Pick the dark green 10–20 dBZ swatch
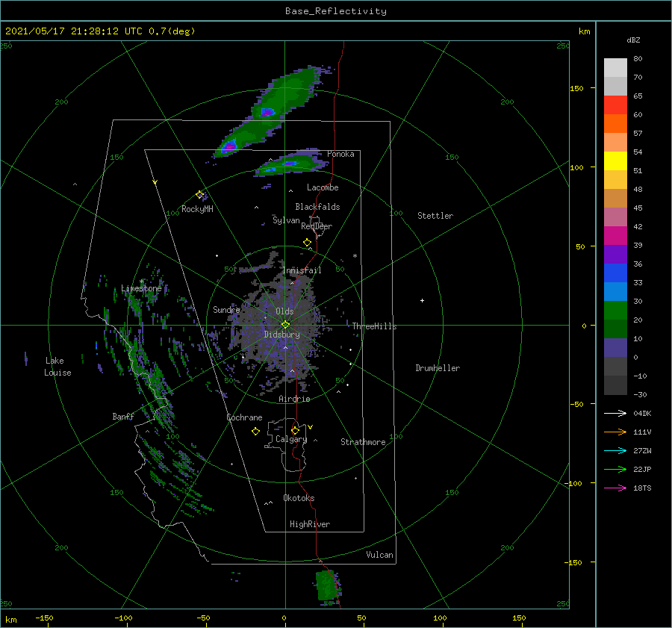Viewport: 672px width, 628px height. [615, 329]
